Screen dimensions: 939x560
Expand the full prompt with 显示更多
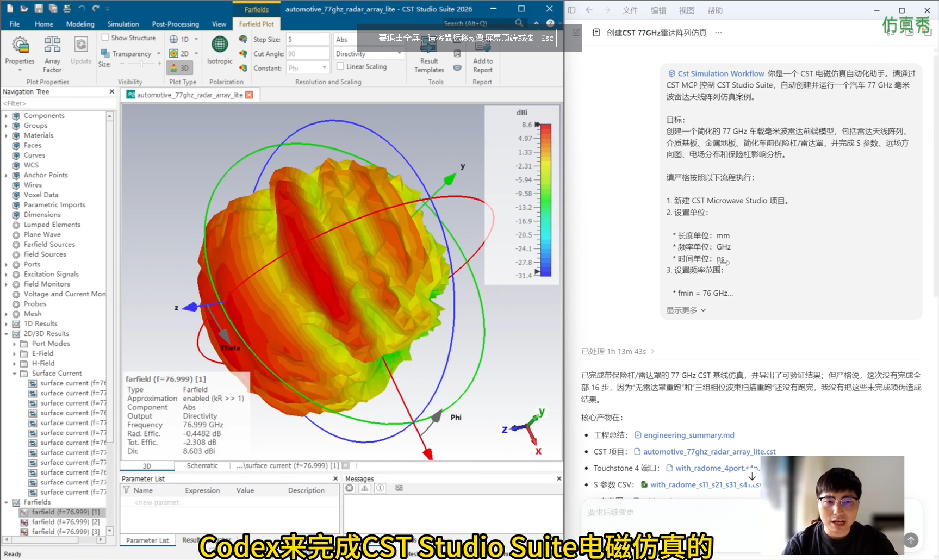pyautogui.click(x=686, y=310)
